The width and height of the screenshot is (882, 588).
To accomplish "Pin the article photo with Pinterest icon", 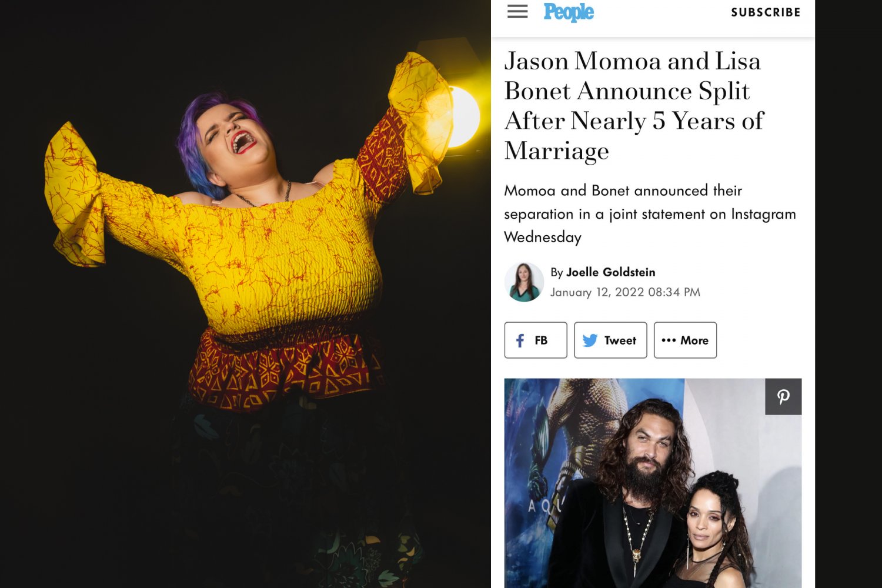I will [x=783, y=397].
